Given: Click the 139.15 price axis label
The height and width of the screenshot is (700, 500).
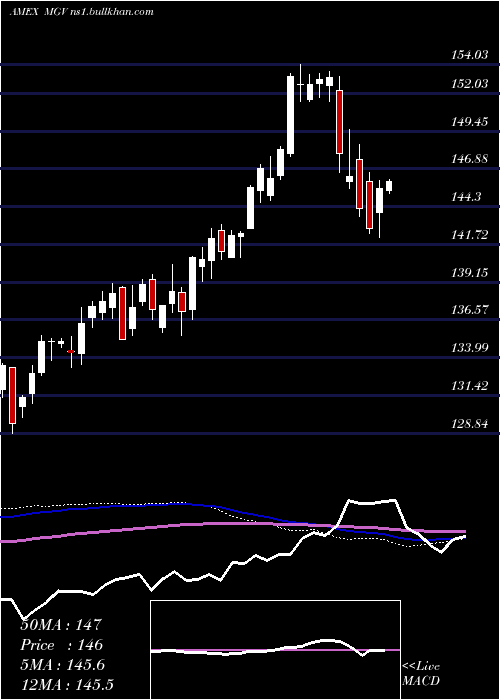Looking at the screenshot, I should pos(468,272).
